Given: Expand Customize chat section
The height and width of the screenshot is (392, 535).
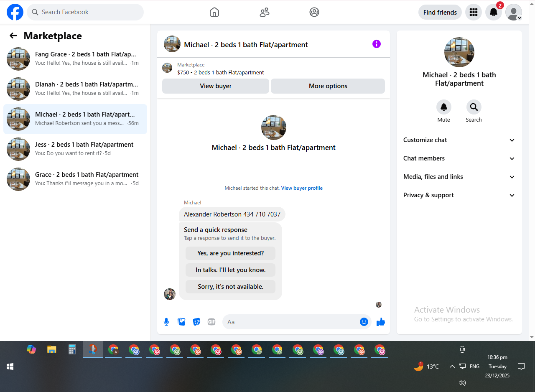Looking at the screenshot, I should point(459,140).
